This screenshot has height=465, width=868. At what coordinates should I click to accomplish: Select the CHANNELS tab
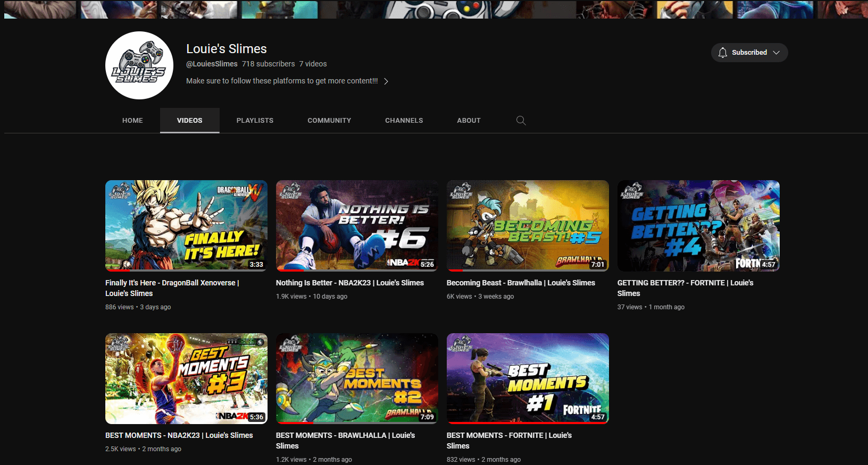[404, 121]
